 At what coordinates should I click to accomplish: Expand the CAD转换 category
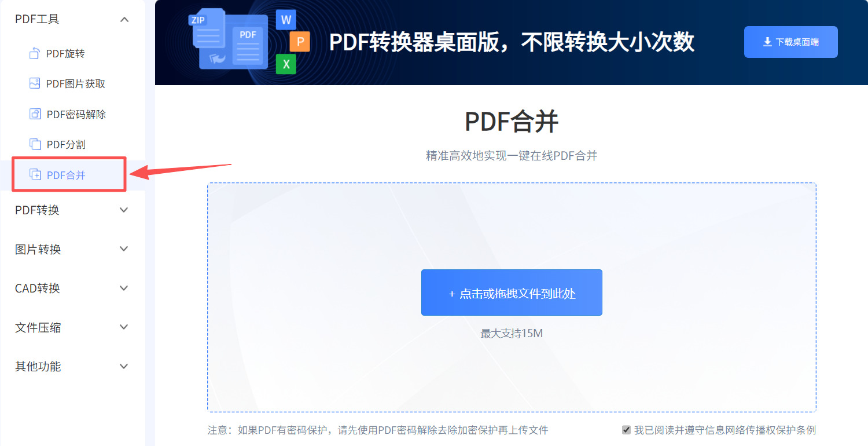69,288
